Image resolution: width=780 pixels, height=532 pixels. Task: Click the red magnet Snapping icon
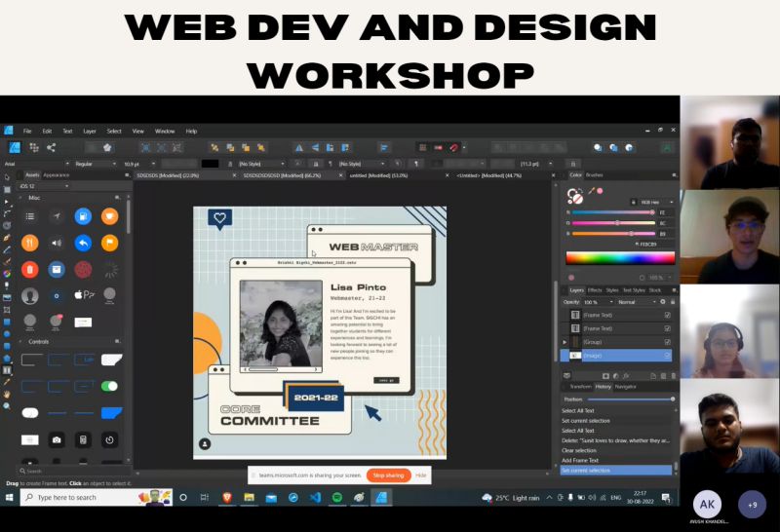point(453,148)
